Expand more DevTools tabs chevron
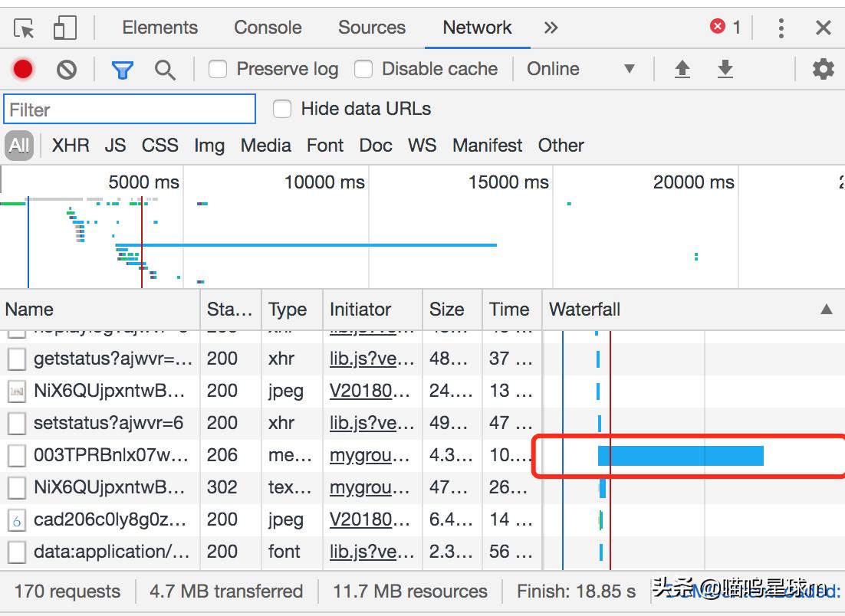The height and width of the screenshot is (616, 845). (551, 28)
